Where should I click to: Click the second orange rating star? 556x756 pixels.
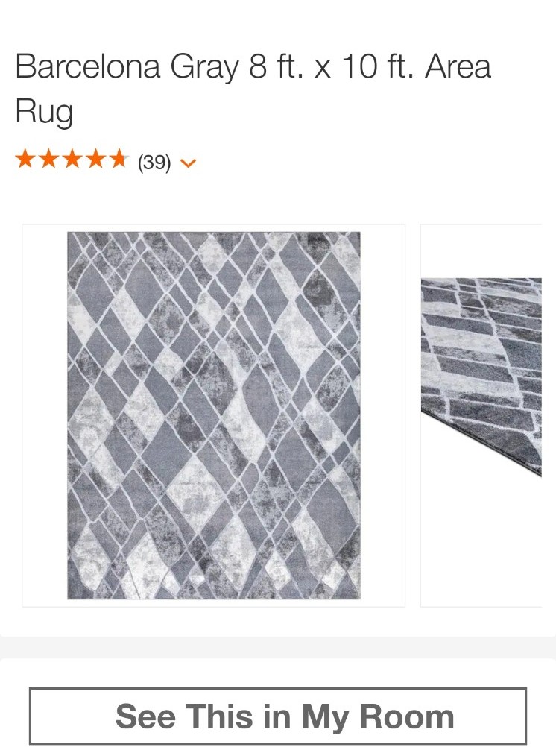click(48, 159)
